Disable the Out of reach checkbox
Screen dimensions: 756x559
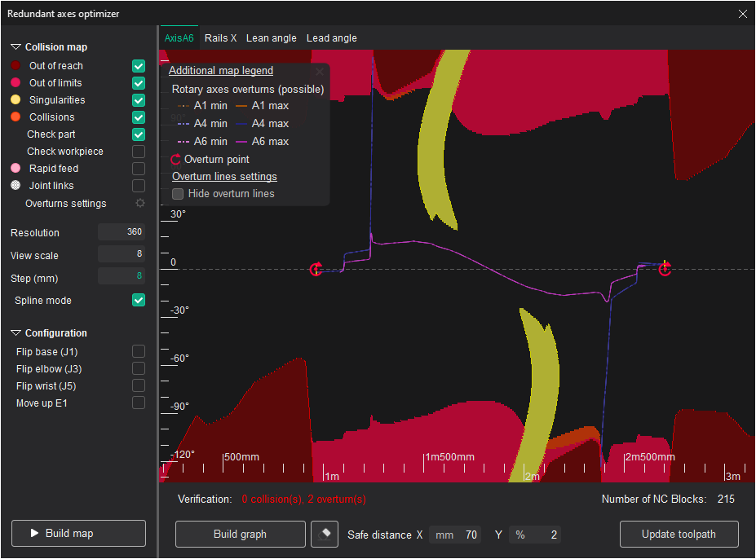click(x=139, y=66)
